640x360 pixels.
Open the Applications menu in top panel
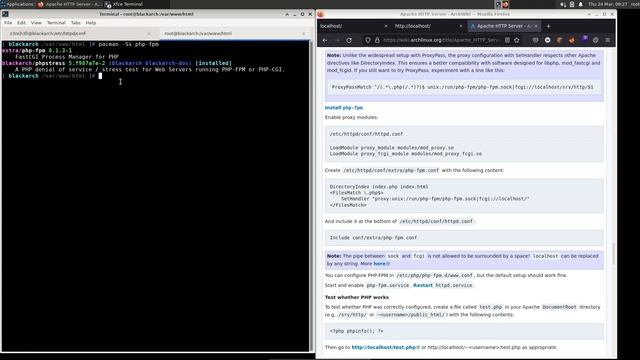click(x=17, y=4)
